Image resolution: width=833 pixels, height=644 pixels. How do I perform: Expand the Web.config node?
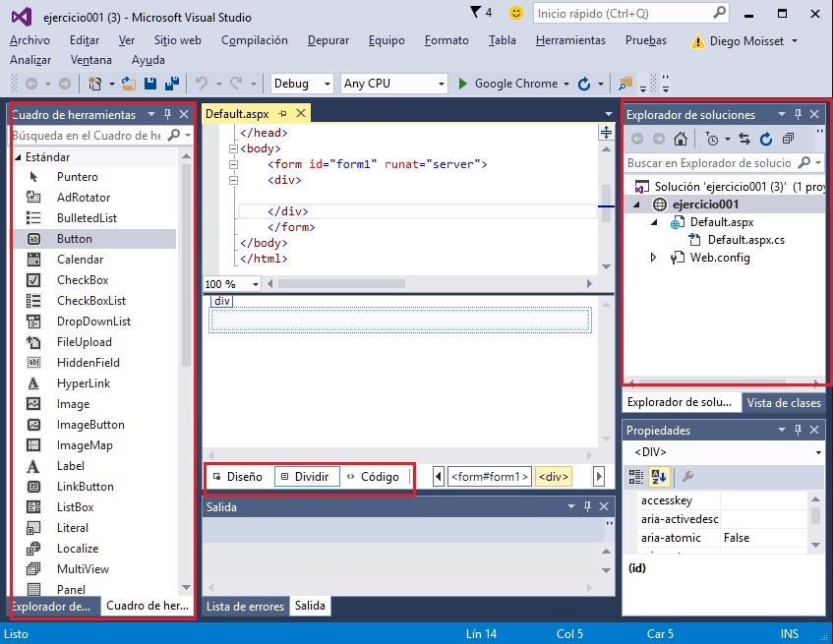[x=653, y=258]
